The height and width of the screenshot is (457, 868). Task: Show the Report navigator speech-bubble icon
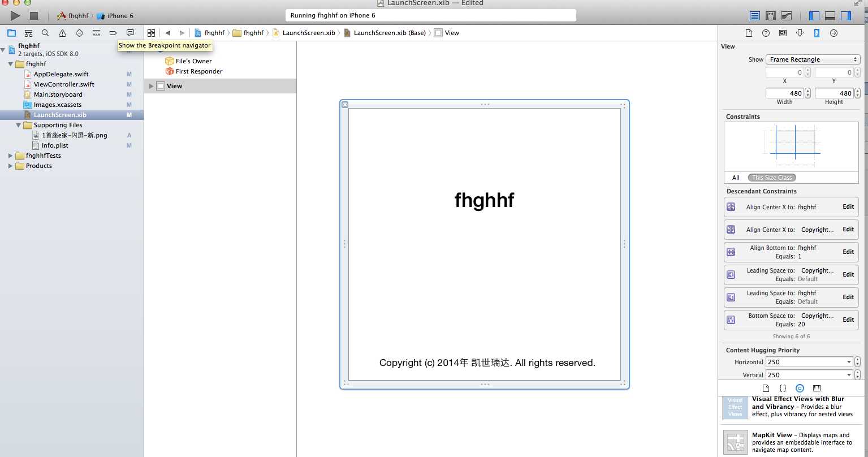130,33
